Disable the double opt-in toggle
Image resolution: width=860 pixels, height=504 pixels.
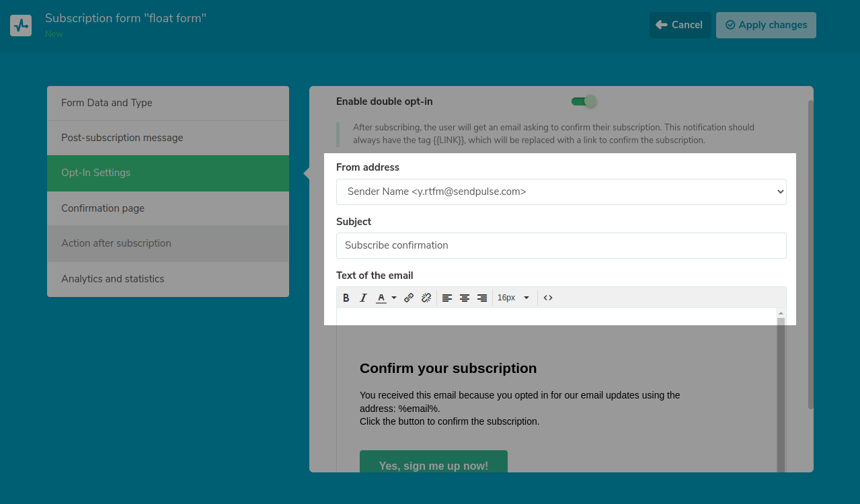pyautogui.click(x=583, y=101)
